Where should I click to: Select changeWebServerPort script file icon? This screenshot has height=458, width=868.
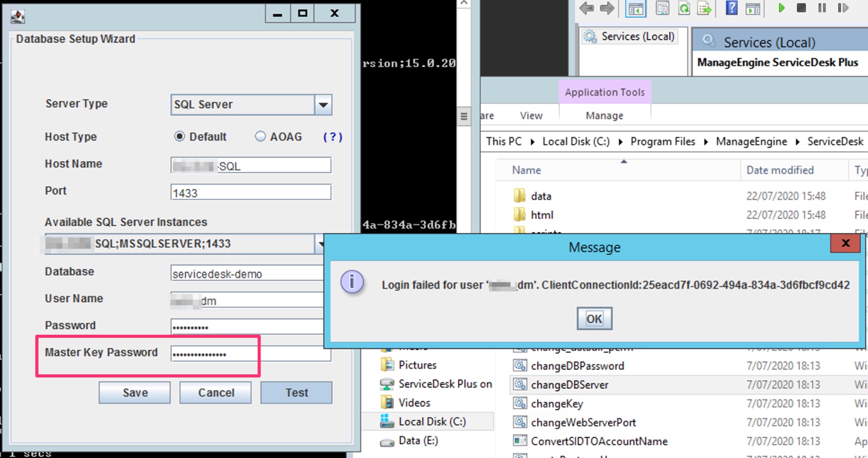coord(520,422)
